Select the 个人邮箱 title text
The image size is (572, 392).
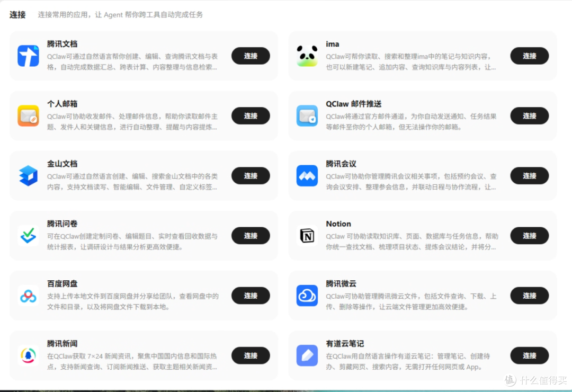[x=62, y=104]
